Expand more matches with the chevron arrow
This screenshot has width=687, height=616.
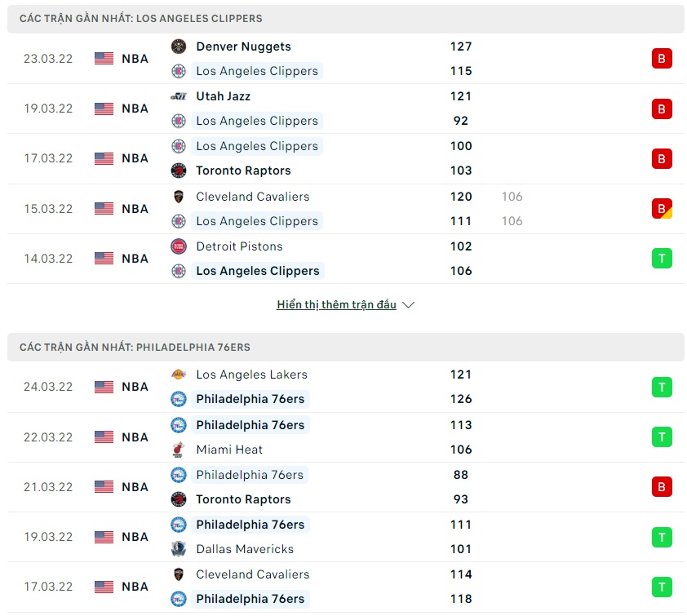[409, 305]
